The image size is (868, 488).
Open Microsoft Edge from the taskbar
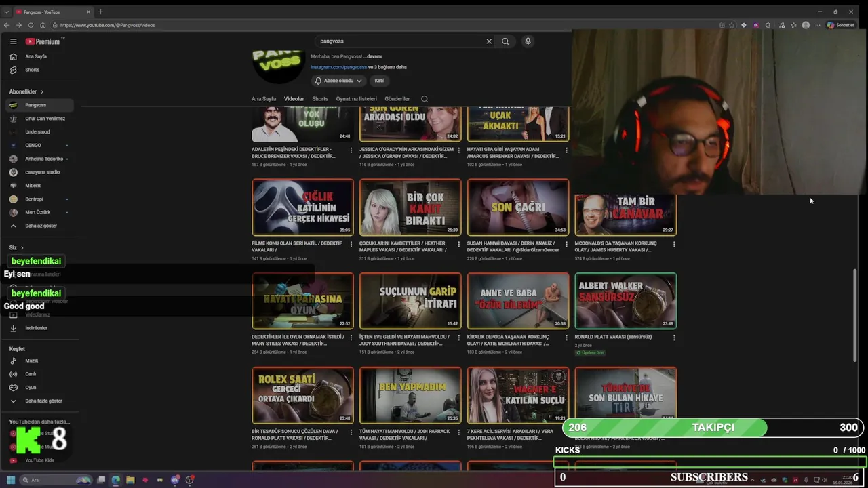pyautogui.click(x=116, y=480)
